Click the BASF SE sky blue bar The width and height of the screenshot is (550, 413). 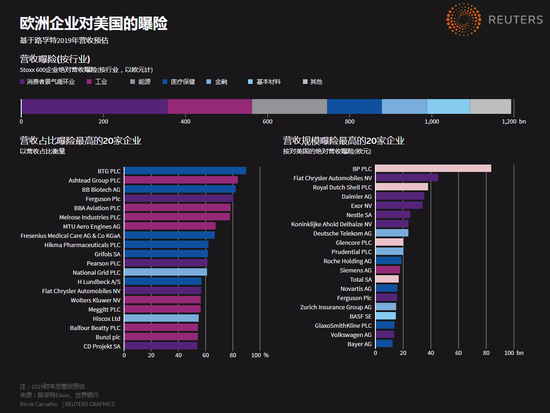[x=386, y=316]
